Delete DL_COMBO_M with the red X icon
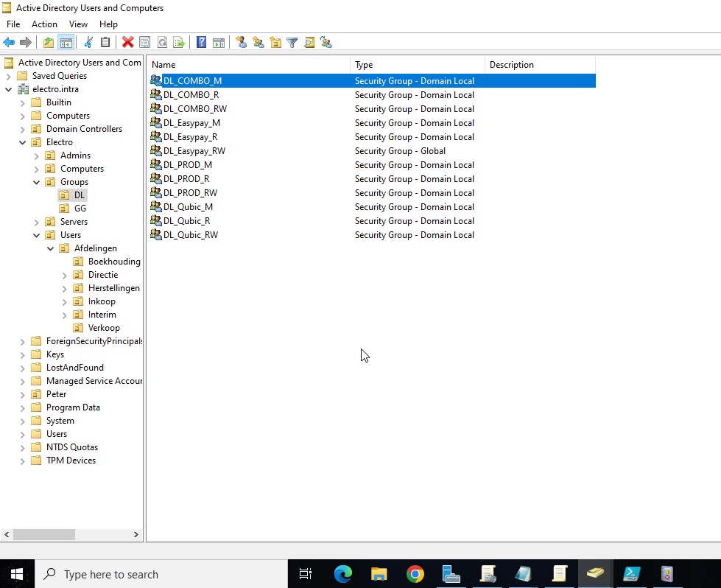 point(127,42)
